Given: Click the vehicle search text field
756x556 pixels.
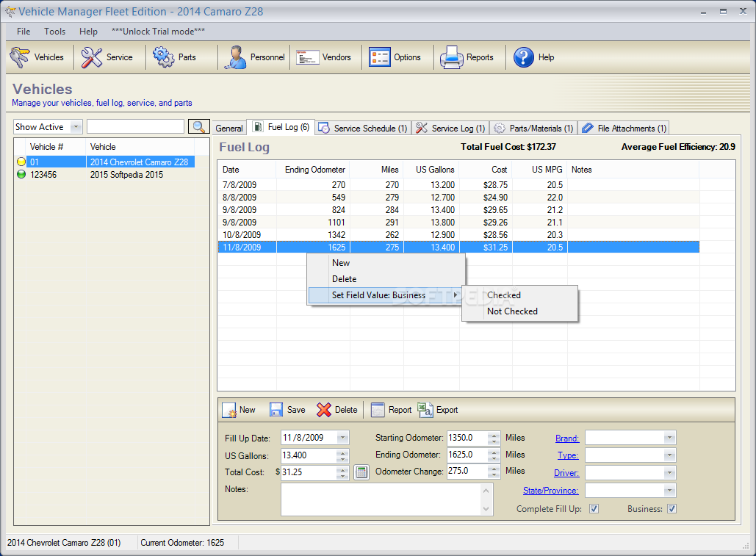Looking at the screenshot, I should point(135,127).
